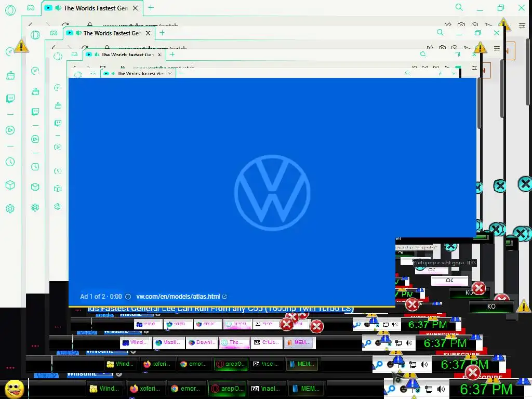Search tabs icon in outermost window title bar
This screenshot has height=399, width=532.
[459, 7]
